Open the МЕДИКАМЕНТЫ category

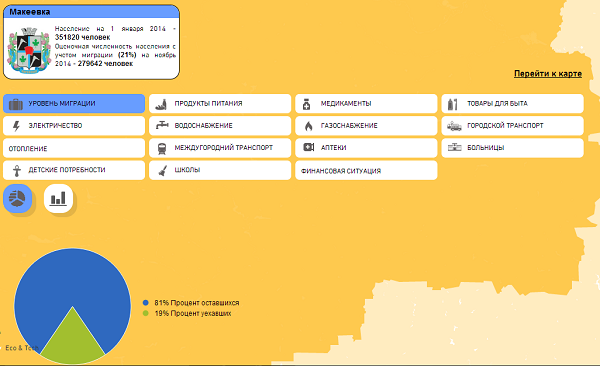point(366,104)
